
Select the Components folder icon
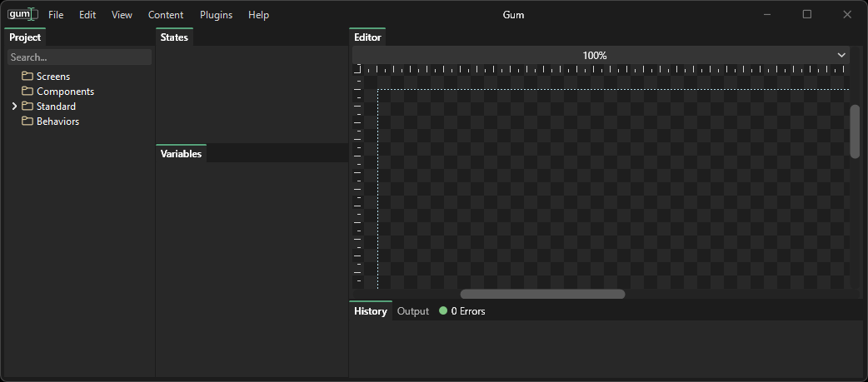27,92
